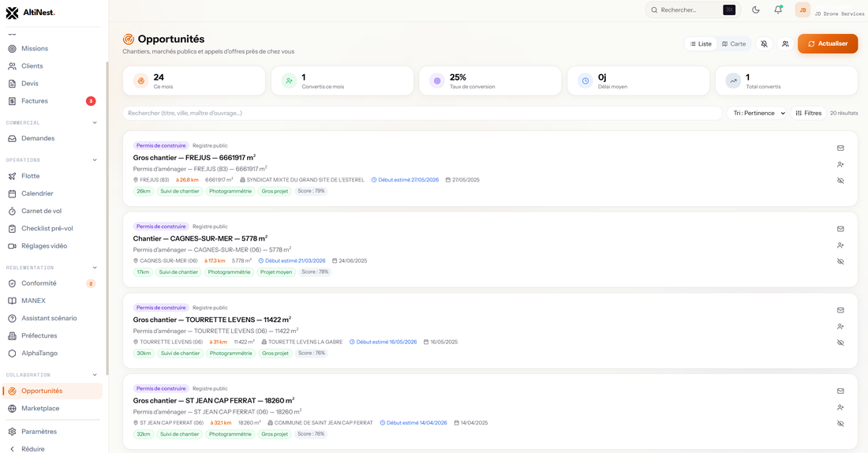Click the Actualiser button
The width and height of the screenshot is (868, 453).
[828, 43]
